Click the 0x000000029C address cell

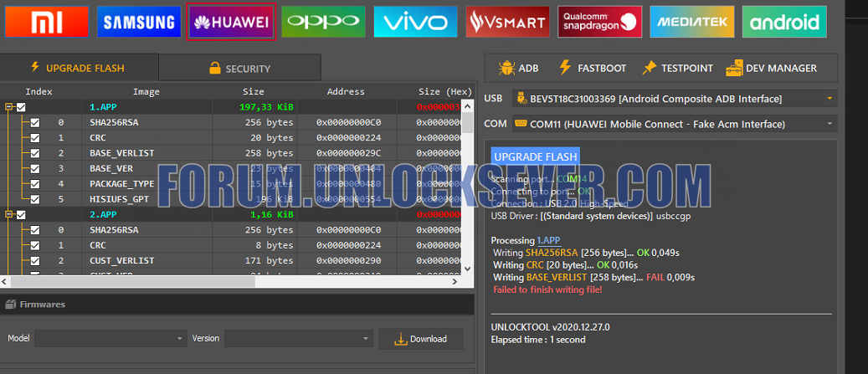(x=348, y=153)
